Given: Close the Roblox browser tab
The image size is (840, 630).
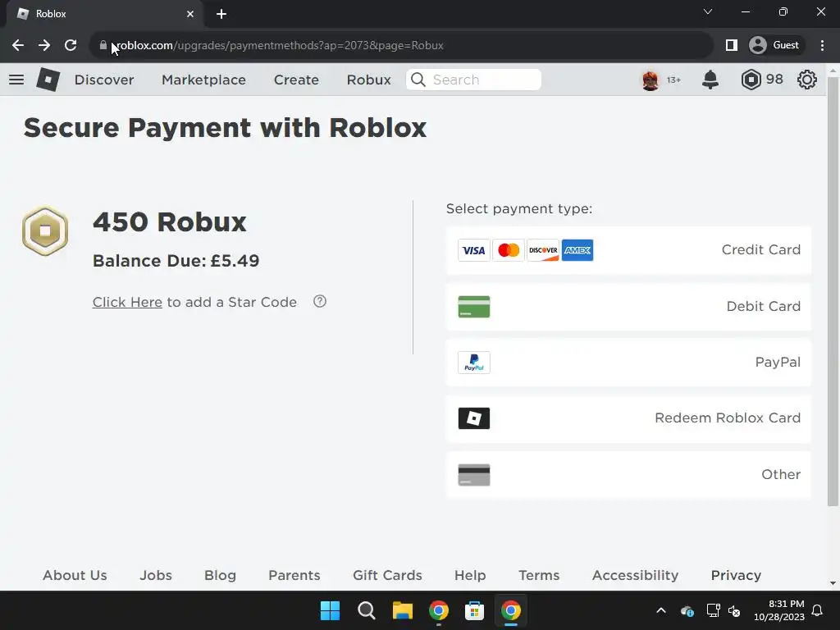Looking at the screenshot, I should [x=190, y=14].
